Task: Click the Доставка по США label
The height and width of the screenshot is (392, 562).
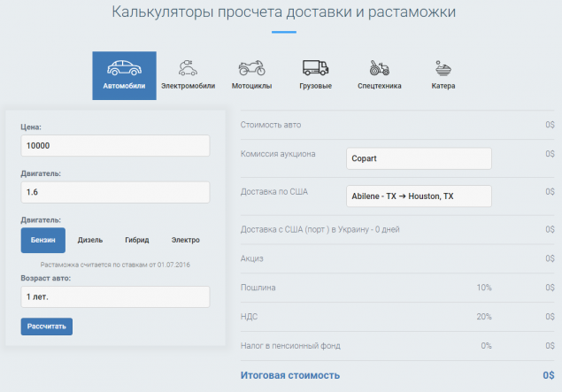Action: click(273, 192)
